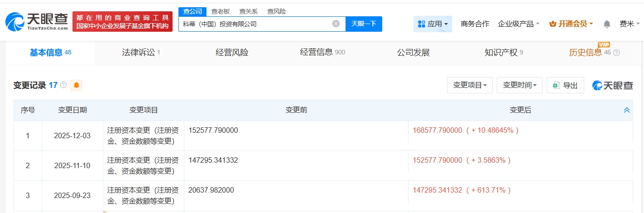Viewport: 644px width, 213px height.
Task: Open the 商务合作 link
Action: [475, 24]
